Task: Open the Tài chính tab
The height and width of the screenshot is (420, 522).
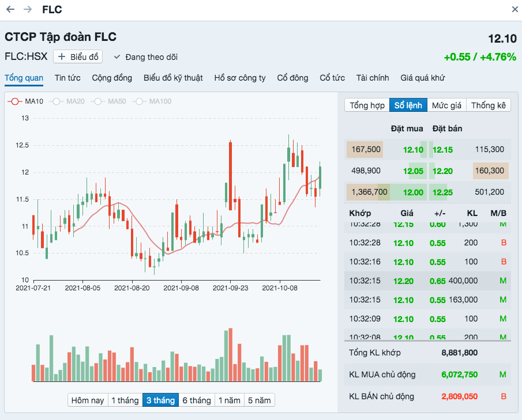Action: 373,78
